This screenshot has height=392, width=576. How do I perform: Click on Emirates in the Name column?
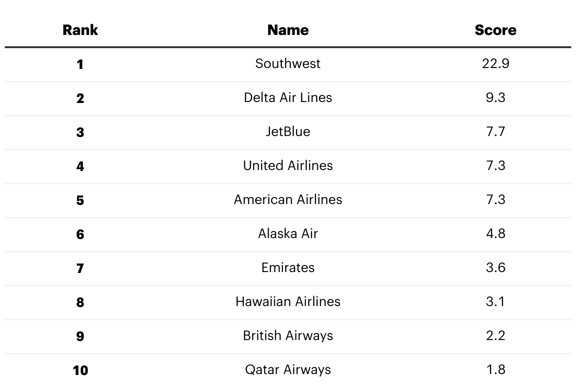pos(288,268)
